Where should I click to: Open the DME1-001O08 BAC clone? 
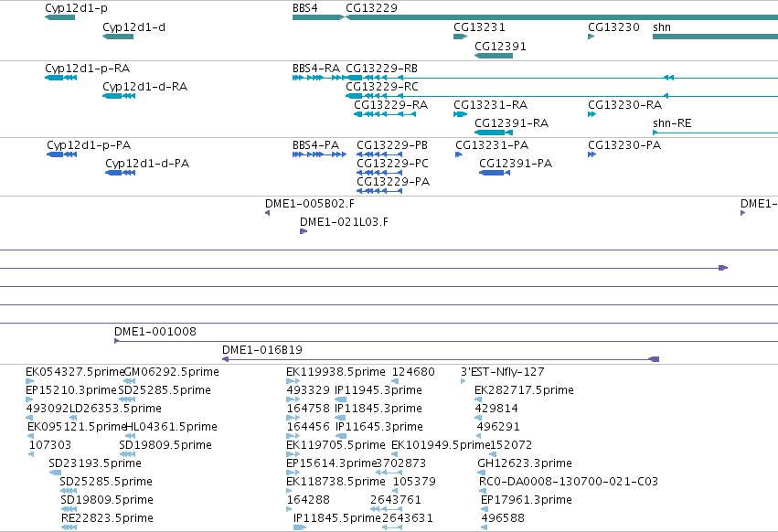pos(446,341)
